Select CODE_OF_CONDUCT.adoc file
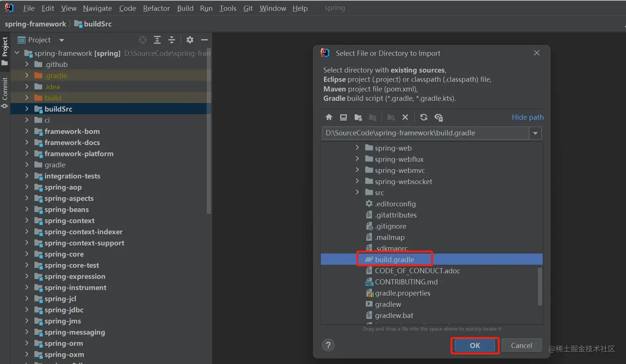Screen dimensions: 626x364 click(417, 270)
